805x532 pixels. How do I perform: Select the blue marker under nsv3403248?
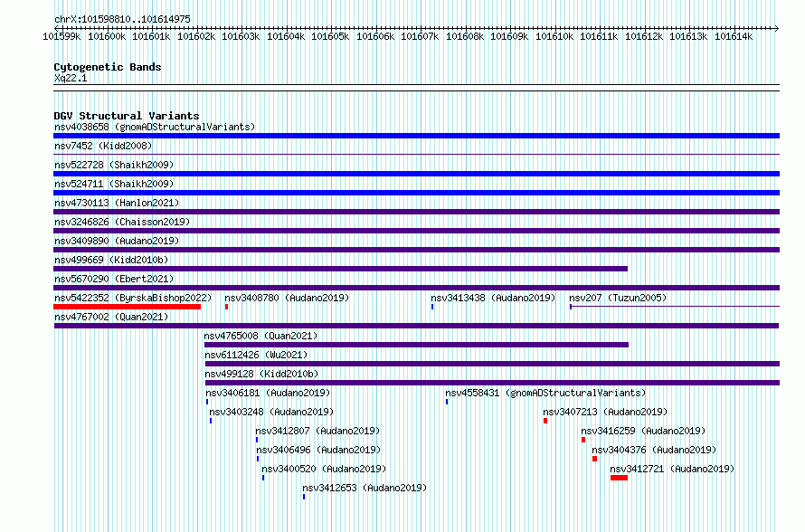(x=211, y=421)
